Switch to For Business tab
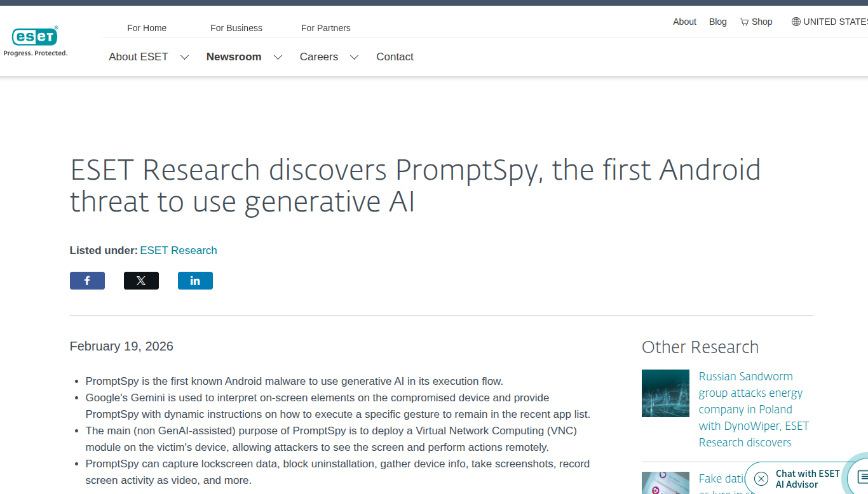Viewport: 868px width, 494px height. (x=236, y=28)
